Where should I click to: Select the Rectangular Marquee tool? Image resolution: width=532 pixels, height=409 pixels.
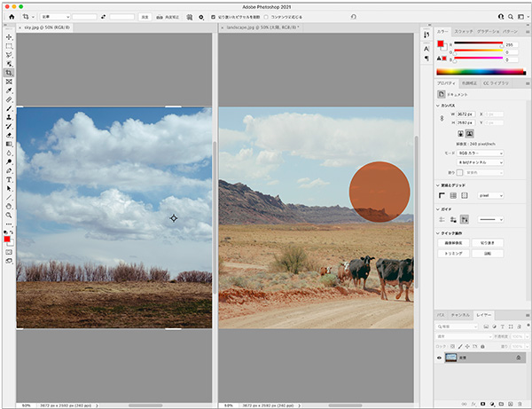click(9, 46)
